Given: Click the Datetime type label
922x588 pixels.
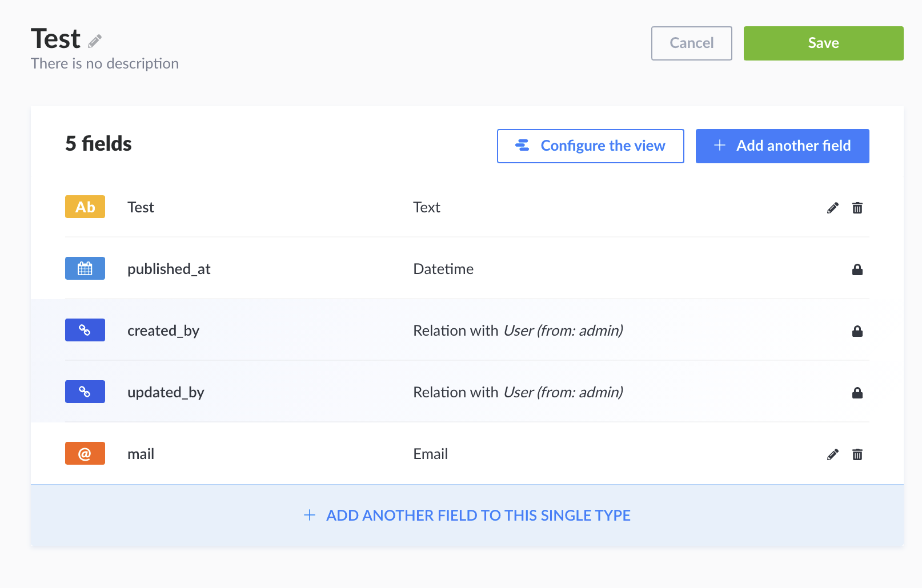Looking at the screenshot, I should (x=443, y=269).
